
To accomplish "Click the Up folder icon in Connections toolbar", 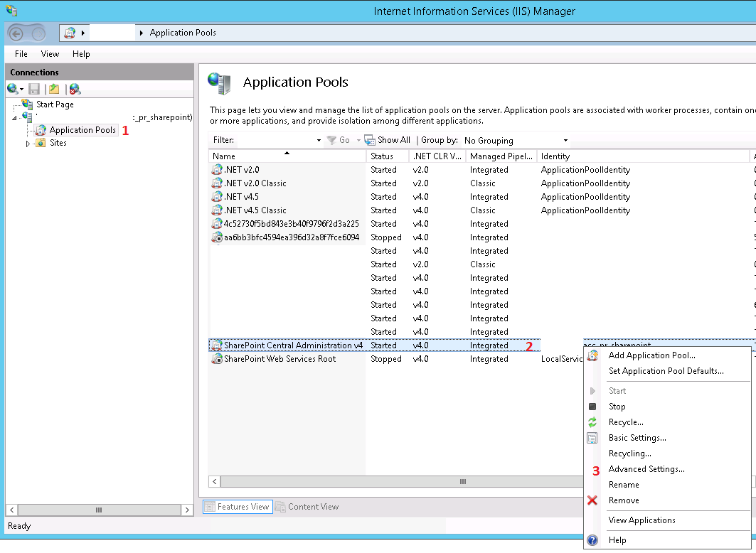I will [54, 89].
